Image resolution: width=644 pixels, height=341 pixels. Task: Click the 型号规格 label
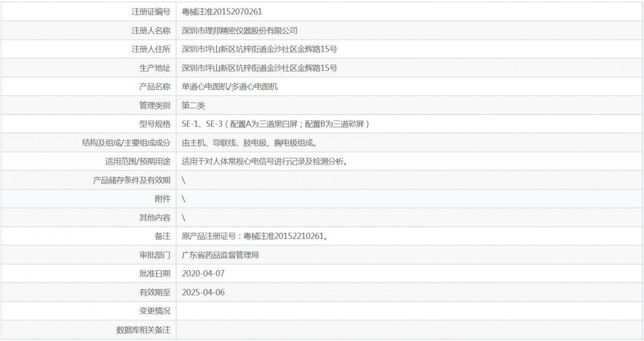(x=155, y=125)
